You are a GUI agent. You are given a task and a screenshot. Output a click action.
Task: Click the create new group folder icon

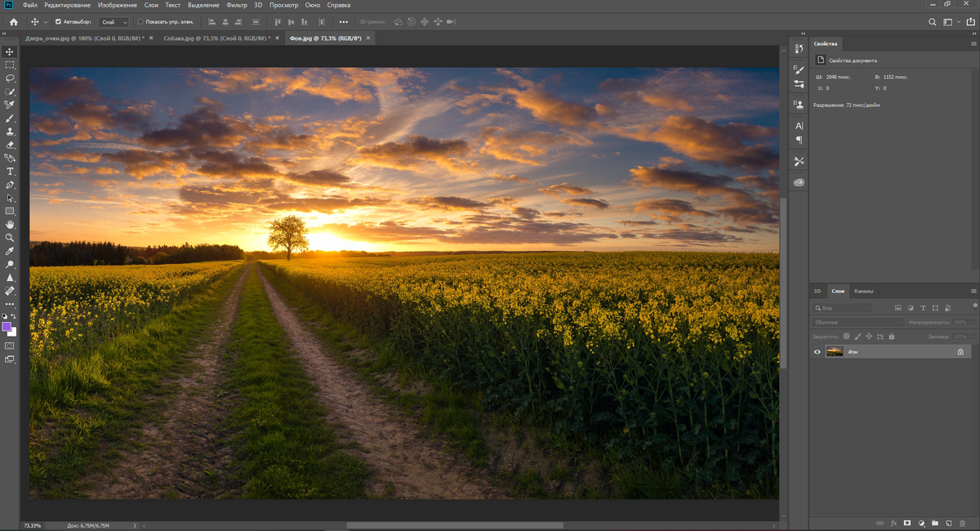(935, 522)
